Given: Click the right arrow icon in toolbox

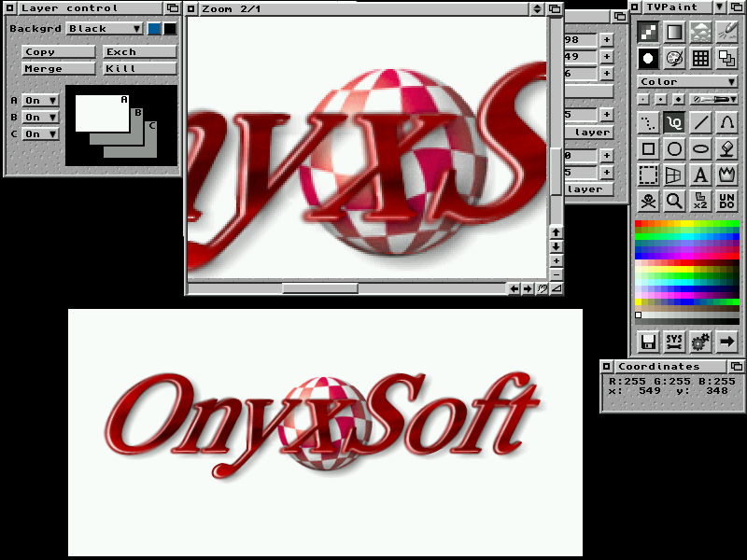Looking at the screenshot, I should [726, 342].
